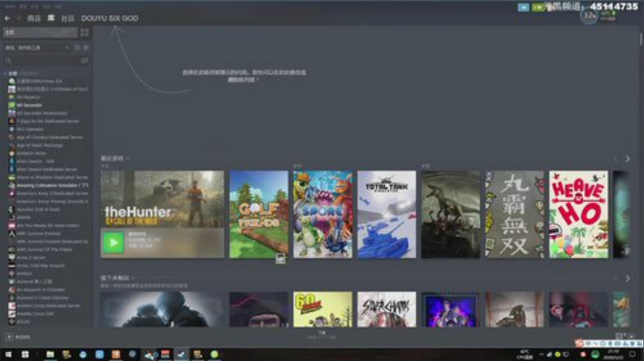Toggle ready-to-play filter icon
The width and height of the screenshot is (644, 361).
tap(86, 47)
